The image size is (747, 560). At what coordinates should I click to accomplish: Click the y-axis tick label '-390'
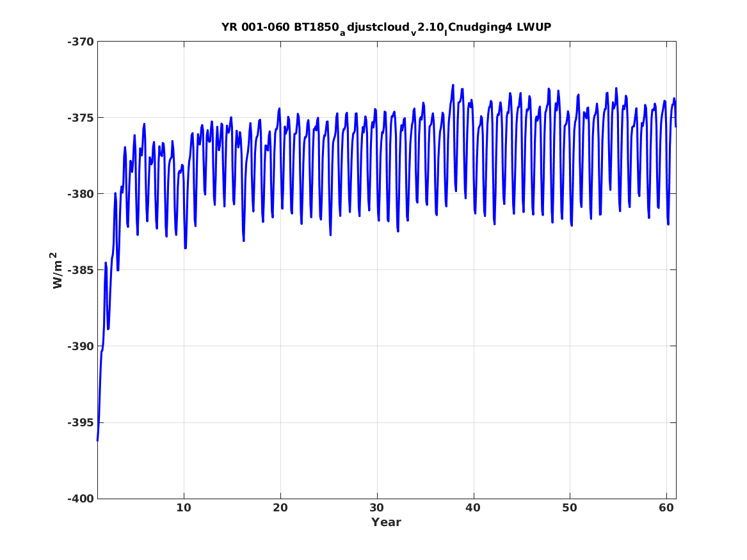pos(81,347)
